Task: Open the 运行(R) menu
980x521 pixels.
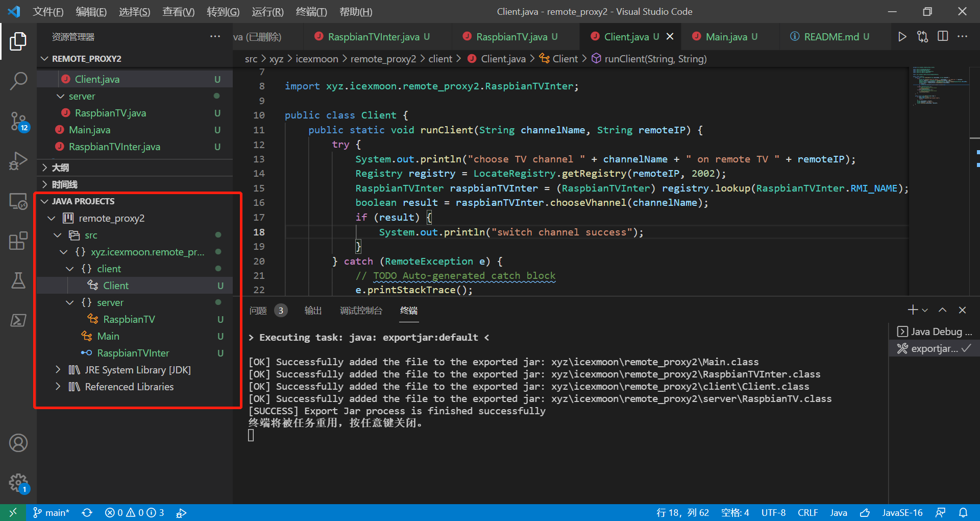Action: click(267, 12)
